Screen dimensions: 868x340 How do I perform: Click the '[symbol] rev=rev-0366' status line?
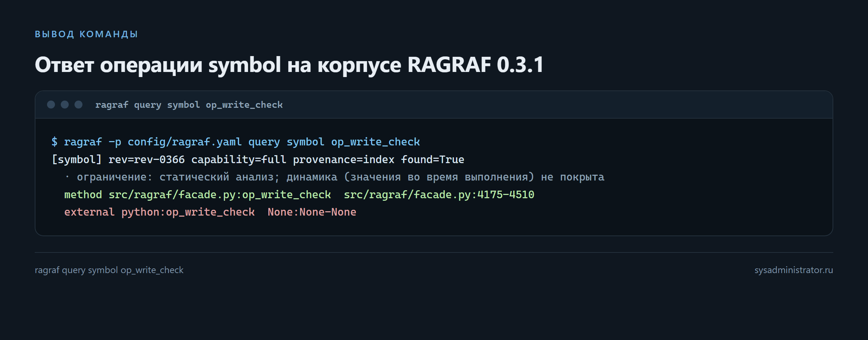pos(258,160)
